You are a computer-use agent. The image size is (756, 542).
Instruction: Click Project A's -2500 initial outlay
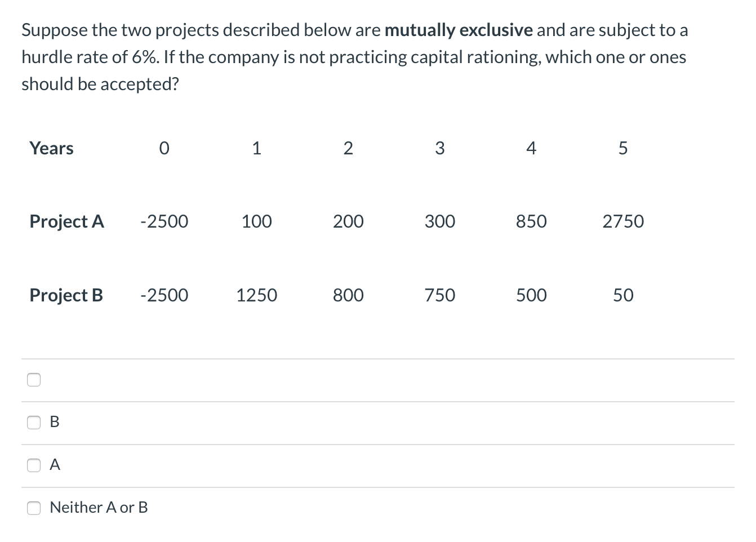click(164, 221)
